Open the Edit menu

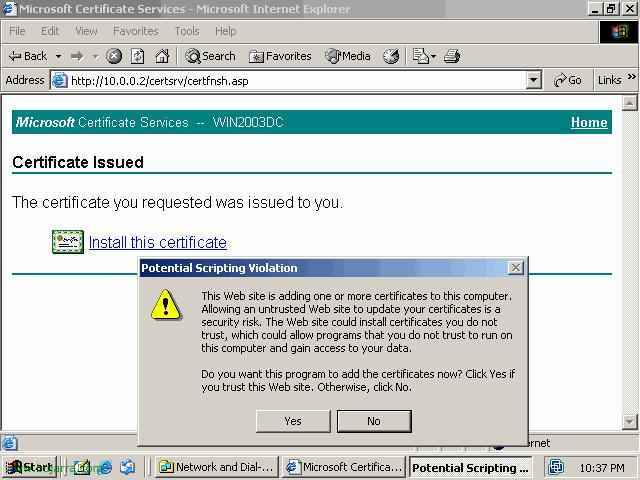[x=50, y=31]
